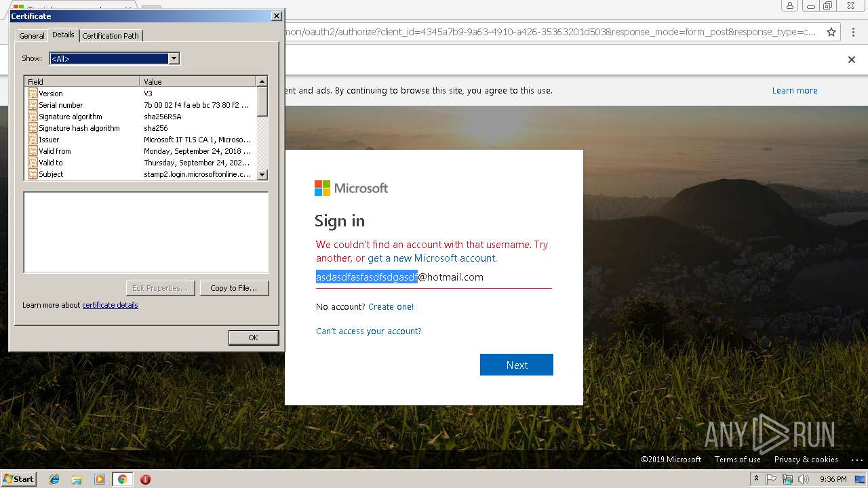Click the Microsoft logo
The image size is (868, 488).
pyautogui.click(x=351, y=188)
